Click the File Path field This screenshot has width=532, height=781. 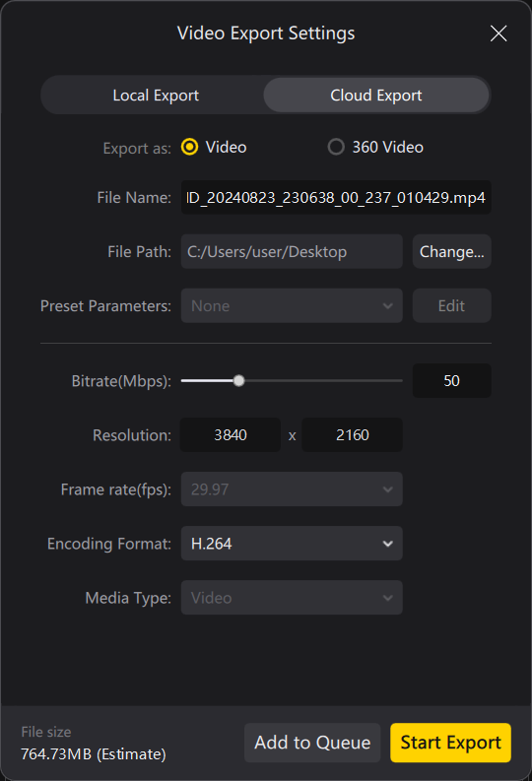pos(292,251)
